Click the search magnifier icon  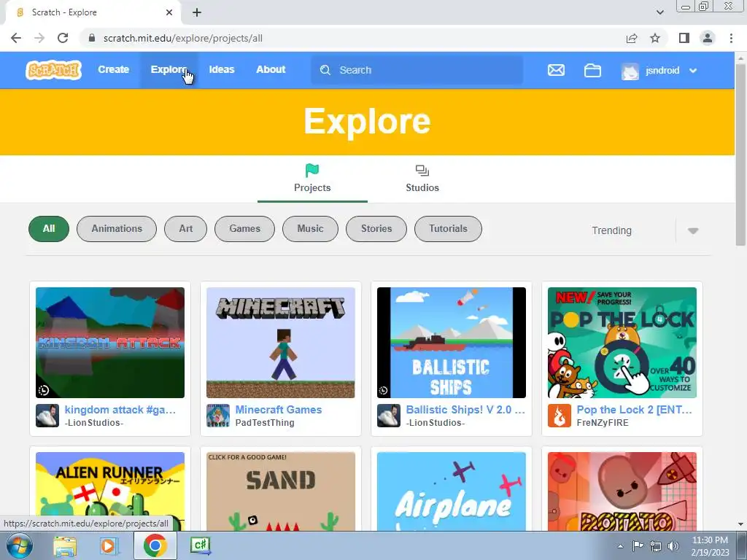click(x=325, y=70)
